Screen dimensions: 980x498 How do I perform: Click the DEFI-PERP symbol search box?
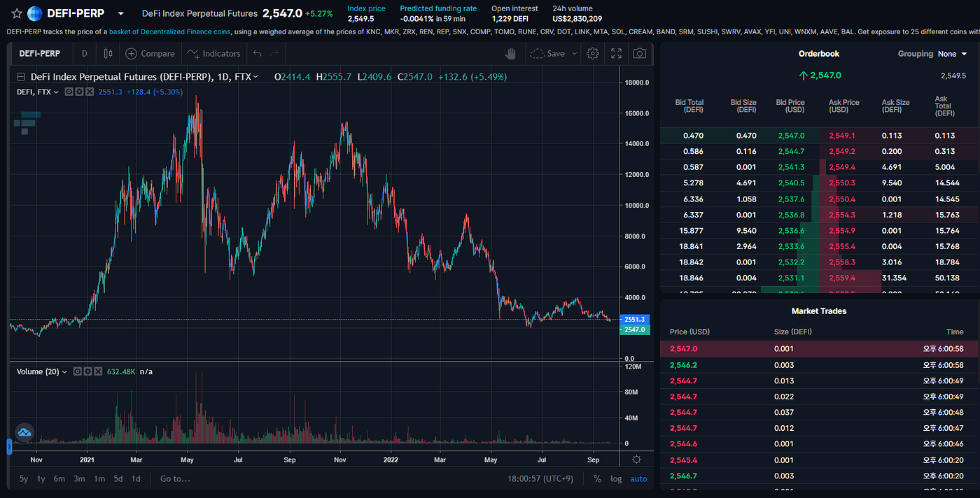(40, 53)
